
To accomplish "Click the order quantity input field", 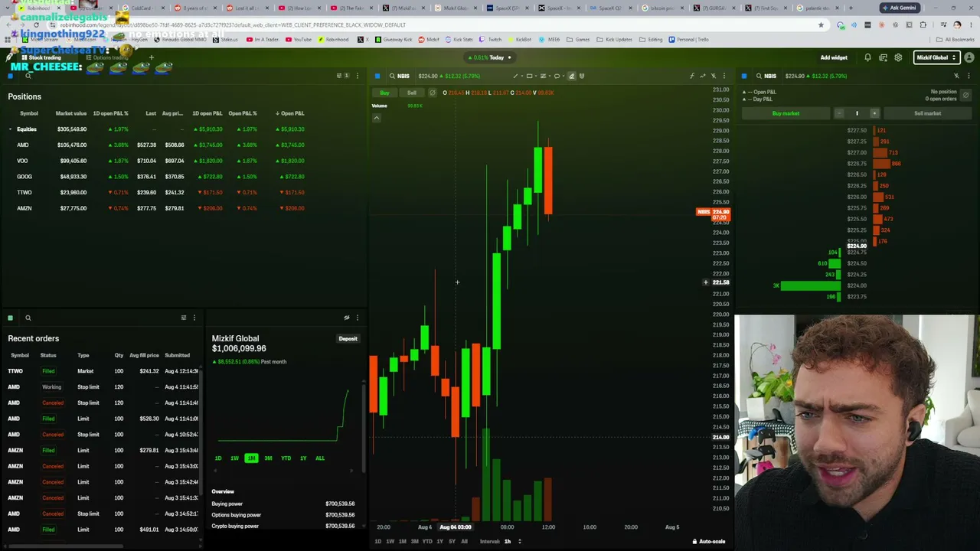I will tap(857, 113).
